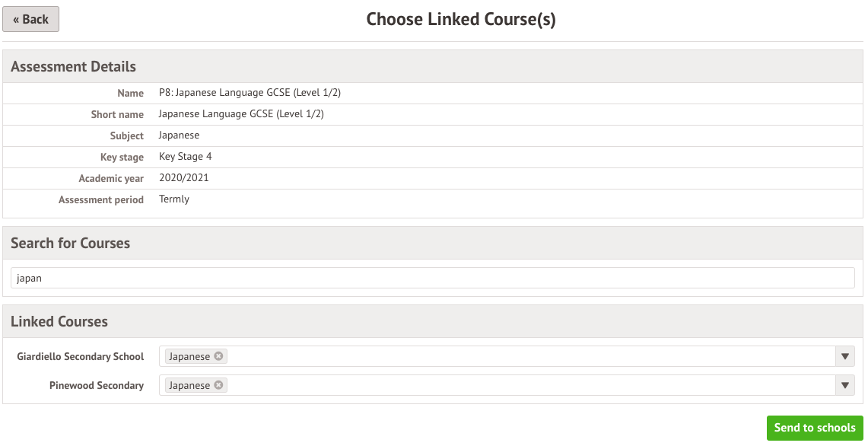Viewport: 868px width, 446px height.
Task: Click the Linked Courses section header
Action: pos(59,321)
